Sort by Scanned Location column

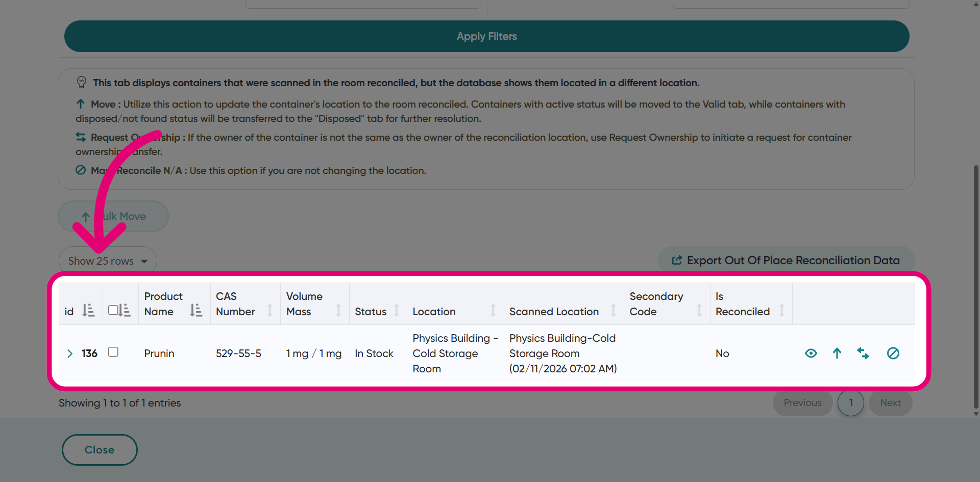[614, 310]
